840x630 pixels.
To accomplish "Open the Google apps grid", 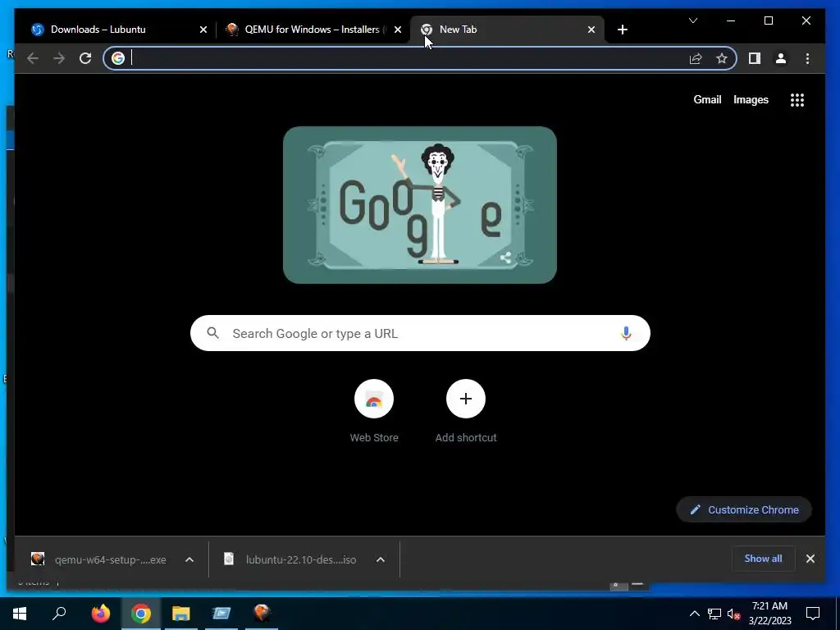I will point(797,100).
